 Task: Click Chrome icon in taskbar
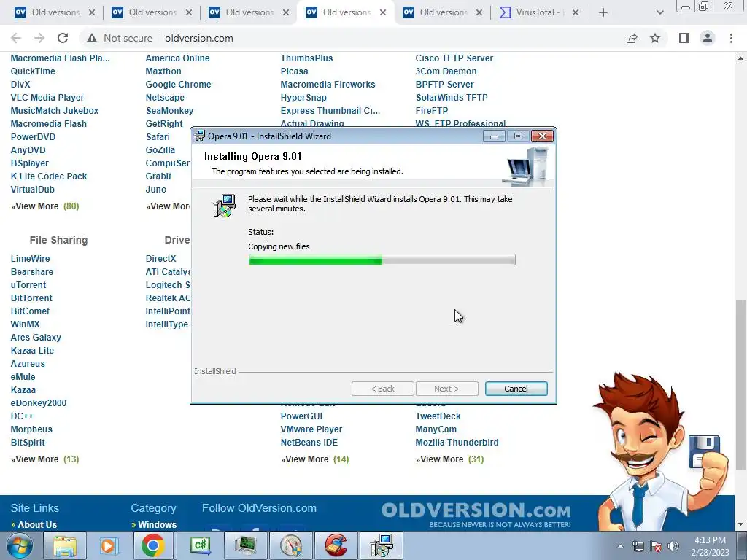(152, 545)
